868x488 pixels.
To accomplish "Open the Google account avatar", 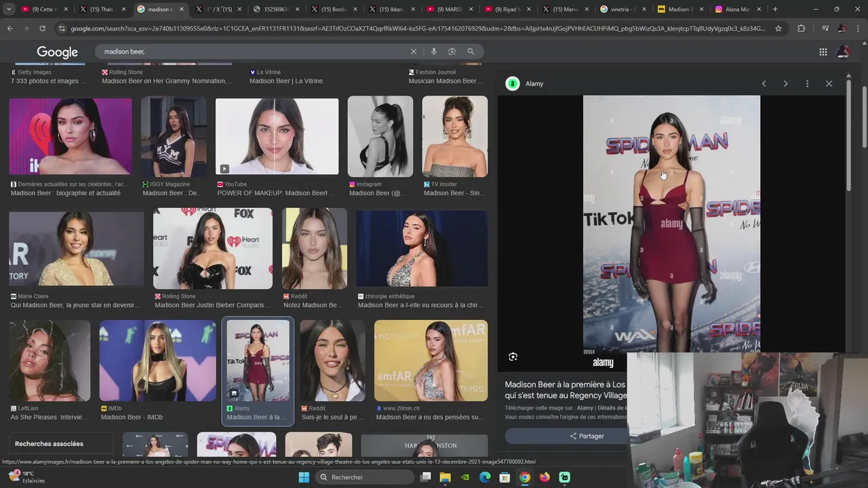I will tap(843, 52).
